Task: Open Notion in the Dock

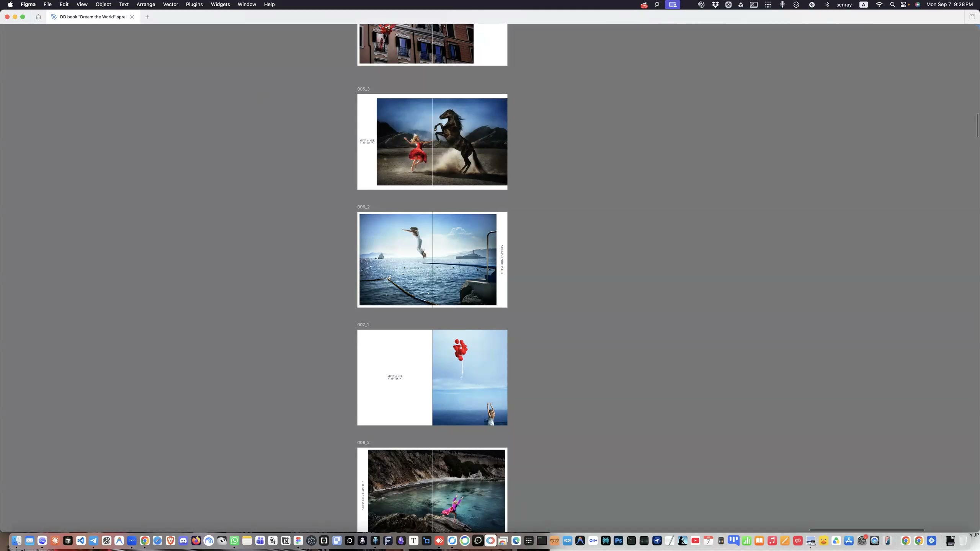Action: (286, 541)
